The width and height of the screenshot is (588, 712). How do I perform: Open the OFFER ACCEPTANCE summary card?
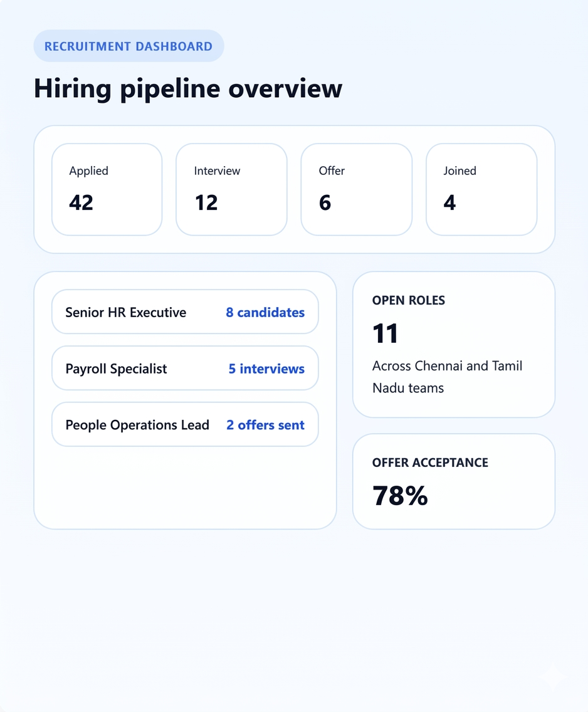tap(453, 480)
